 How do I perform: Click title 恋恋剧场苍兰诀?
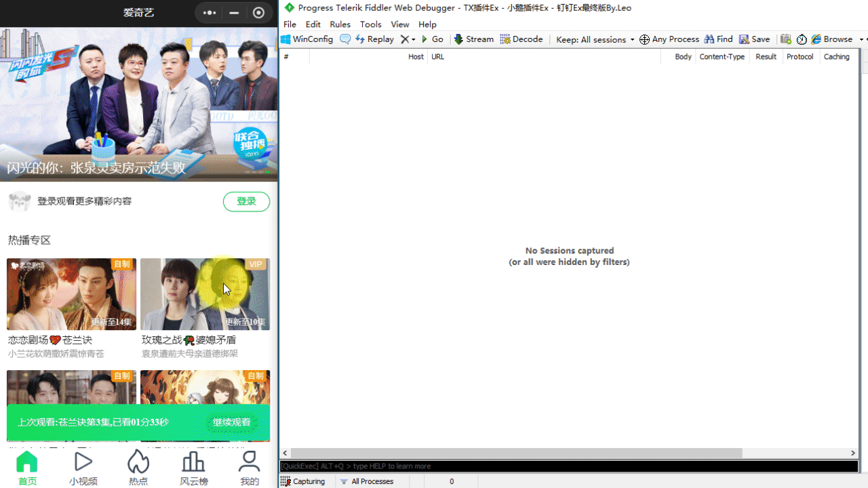pyautogui.click(x=50, y=340)
